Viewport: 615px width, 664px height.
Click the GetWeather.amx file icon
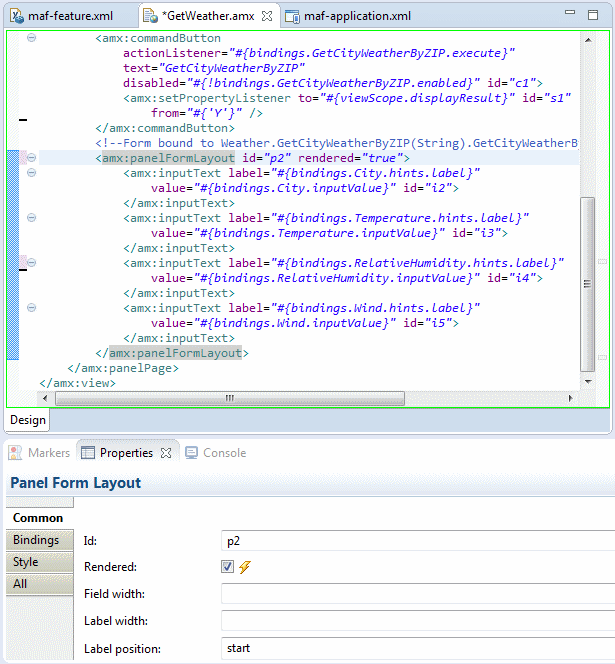pos(151,16)
